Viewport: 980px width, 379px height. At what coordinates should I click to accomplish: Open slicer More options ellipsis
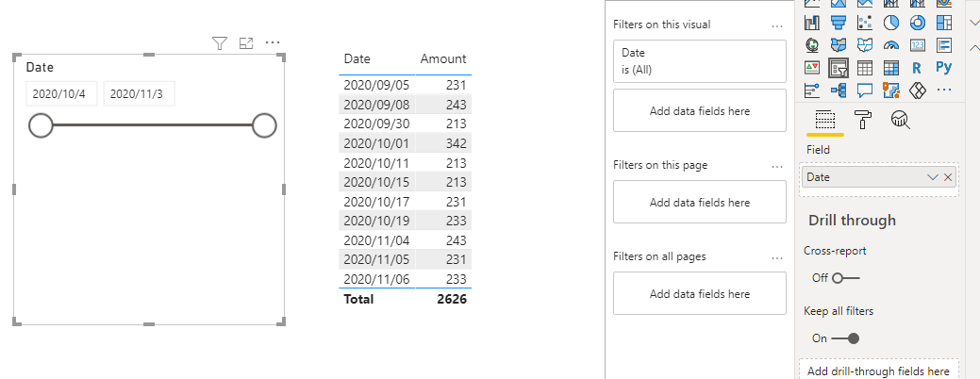[x=273, y=43]
